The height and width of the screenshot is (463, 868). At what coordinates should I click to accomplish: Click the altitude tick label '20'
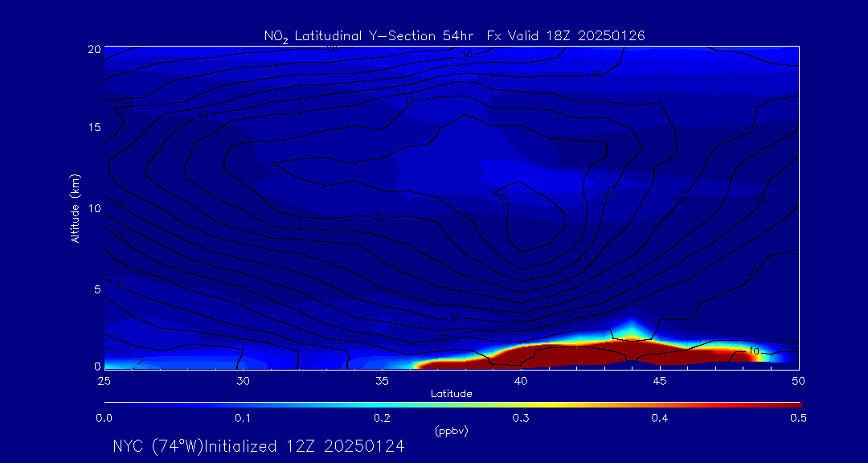coord(94,48)
